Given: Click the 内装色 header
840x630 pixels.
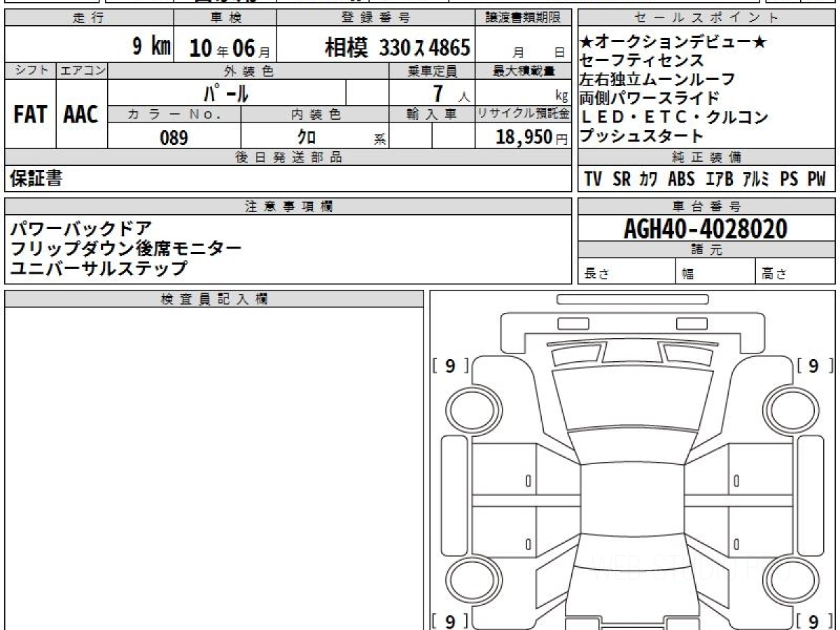Looking at the screenshot, I should pos(315,114).
